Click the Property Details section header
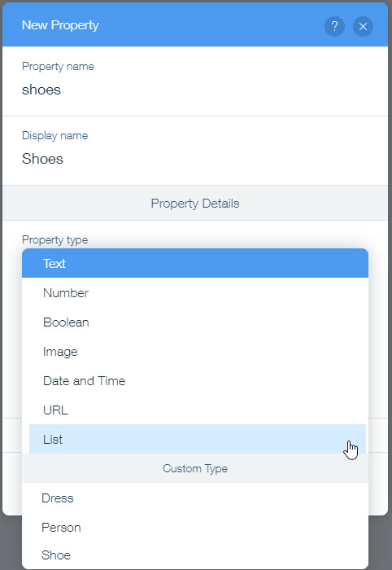 195,204
